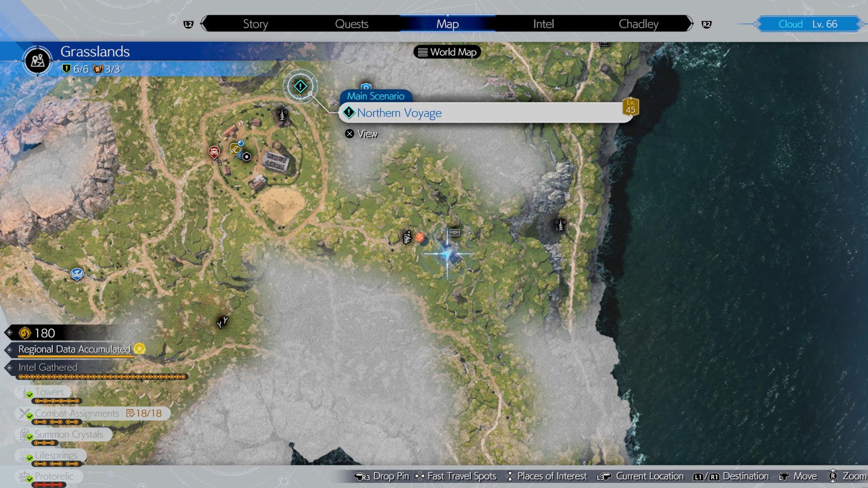Click the treasure chest map icon
The height and width of the screenshot is (488, 868).
tap(455, 232)
